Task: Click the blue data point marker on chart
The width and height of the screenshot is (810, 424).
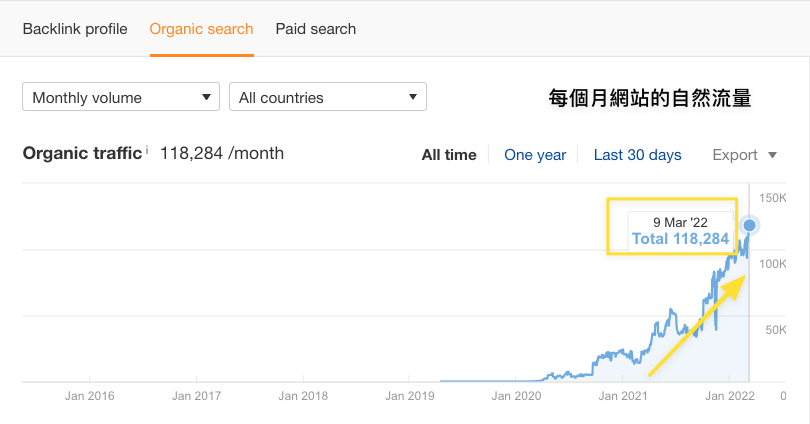Action: coord(749,225)
